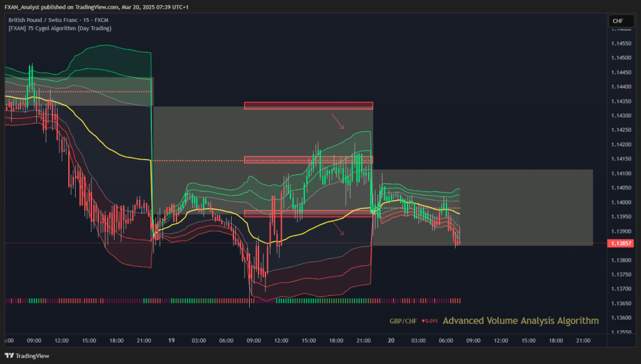Image resolution: width=641 pixels, height=364 pixels.
Task: Open the FXAN 75 Cygni Algorithm indicator label
Action: [x=59, y=28]
